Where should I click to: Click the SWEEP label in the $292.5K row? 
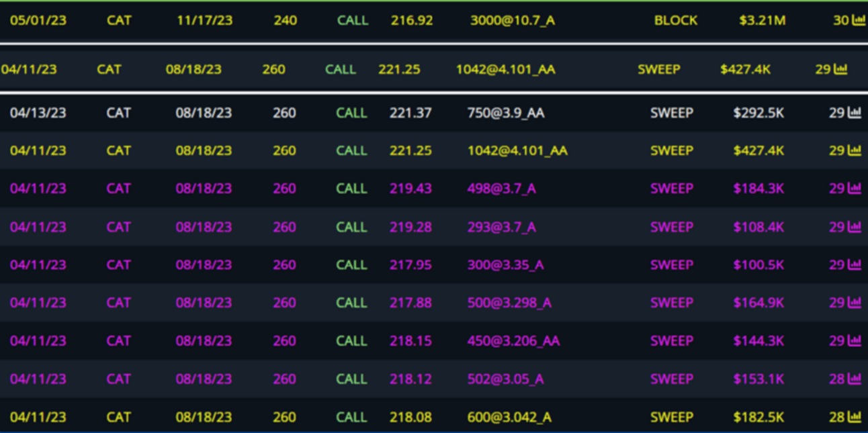pos(672,113)
